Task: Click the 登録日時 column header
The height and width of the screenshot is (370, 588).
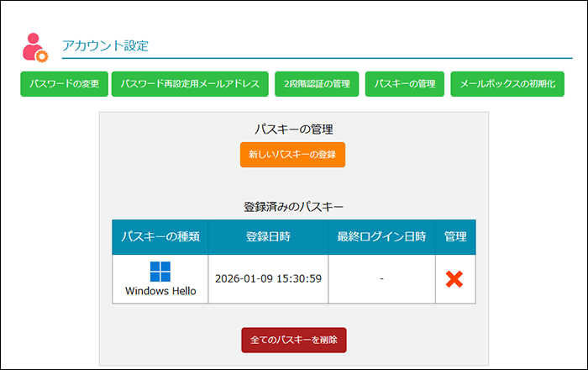Action: pos(268,237)
